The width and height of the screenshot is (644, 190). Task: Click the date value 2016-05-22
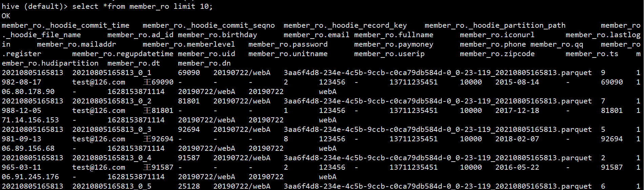tap(517, 167)
